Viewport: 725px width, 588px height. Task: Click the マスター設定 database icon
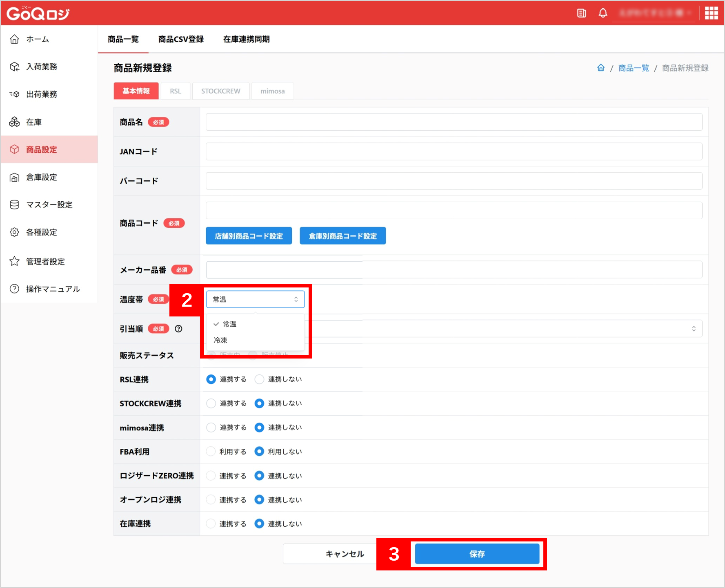click(14, 205)
